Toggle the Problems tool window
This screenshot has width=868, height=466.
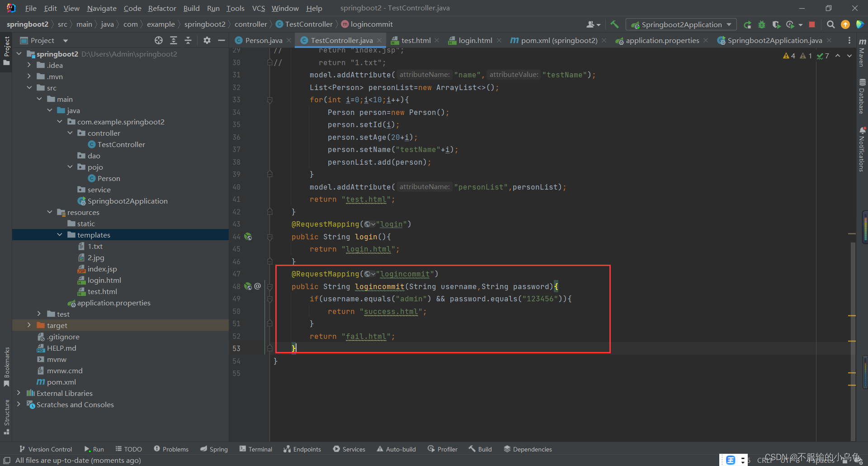pos(171,449)
